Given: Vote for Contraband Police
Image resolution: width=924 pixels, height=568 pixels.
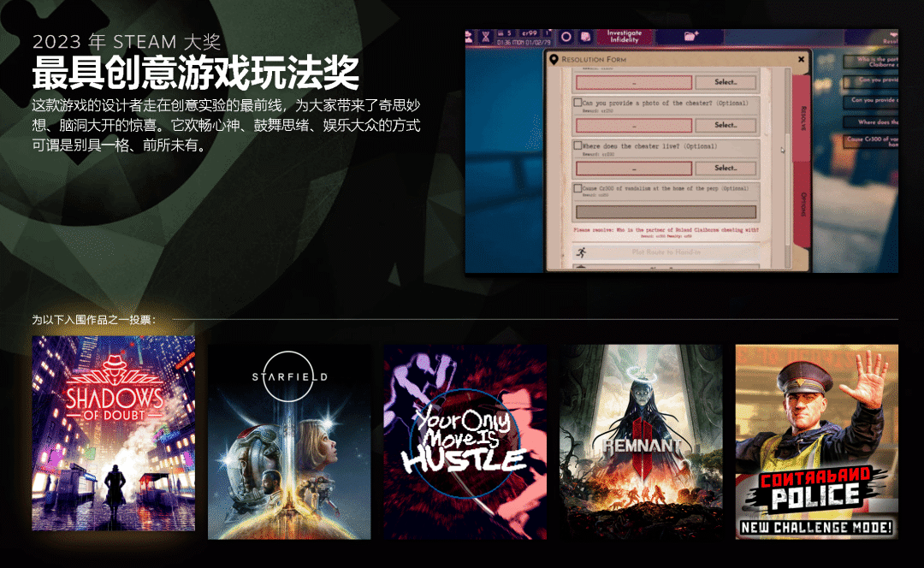Looking at the screenshot, I should 817,442.
